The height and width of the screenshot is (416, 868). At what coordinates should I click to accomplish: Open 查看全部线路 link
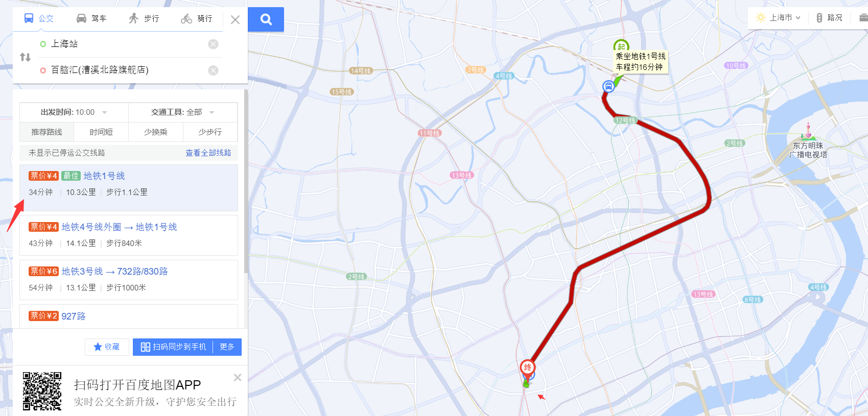point(208,153)
